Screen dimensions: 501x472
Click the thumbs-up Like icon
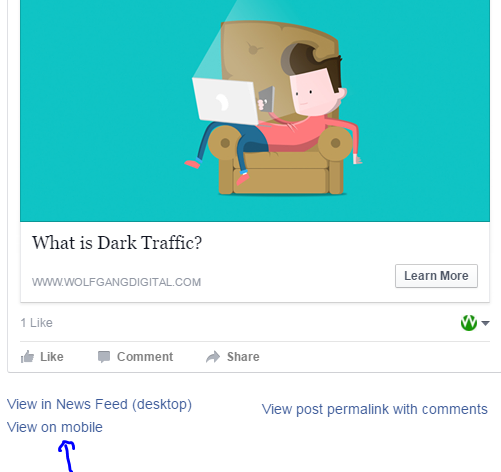pos(27,357)
